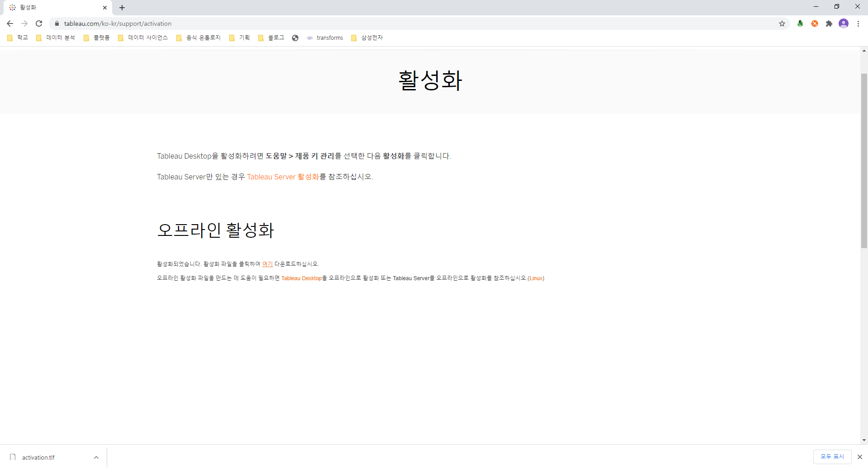The width and height of the screenshot is (868, 470).
Task: Open the 음식 온톨로지 bookmark folder
Action: (x=198, y=38)
